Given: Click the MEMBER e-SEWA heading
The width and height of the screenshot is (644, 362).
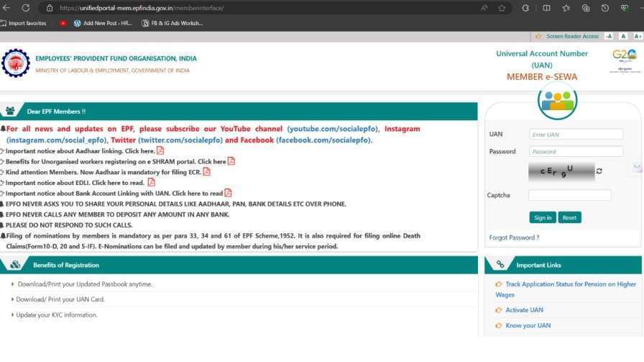Looking at the screenshot, I should (x=542, y=77).
